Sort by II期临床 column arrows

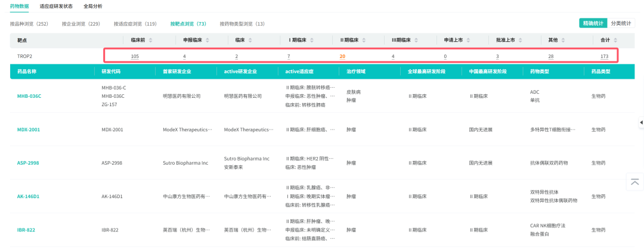(365, 41)
